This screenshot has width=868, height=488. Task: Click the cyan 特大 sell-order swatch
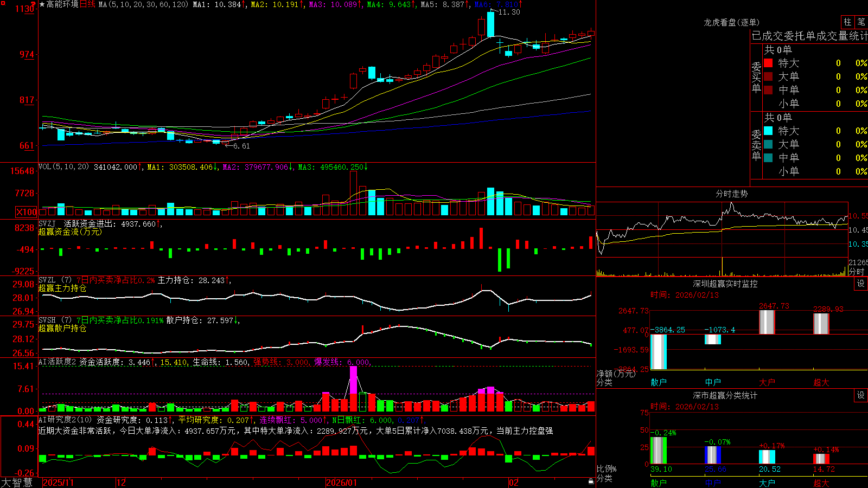(x=768, y=131)
